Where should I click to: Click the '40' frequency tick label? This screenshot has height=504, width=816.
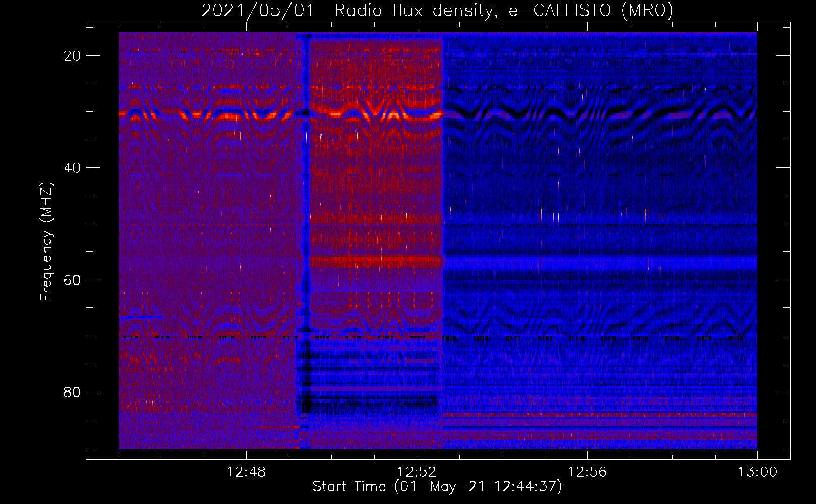(x=72, y=168)
